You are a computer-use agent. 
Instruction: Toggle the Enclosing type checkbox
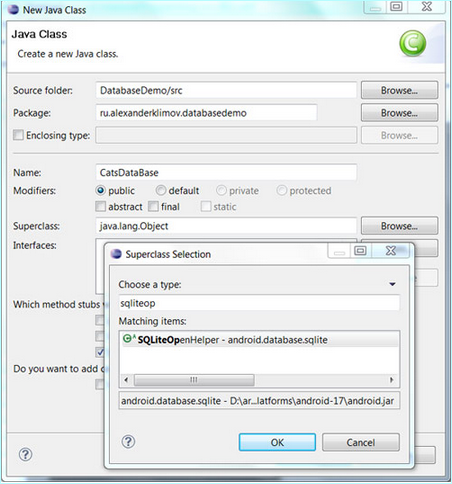[18, 135]
